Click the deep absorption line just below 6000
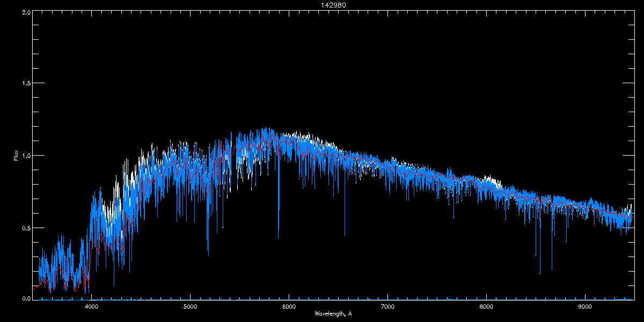Image resolution: width=644 pixels, height=322 pixels. [278, 237]
